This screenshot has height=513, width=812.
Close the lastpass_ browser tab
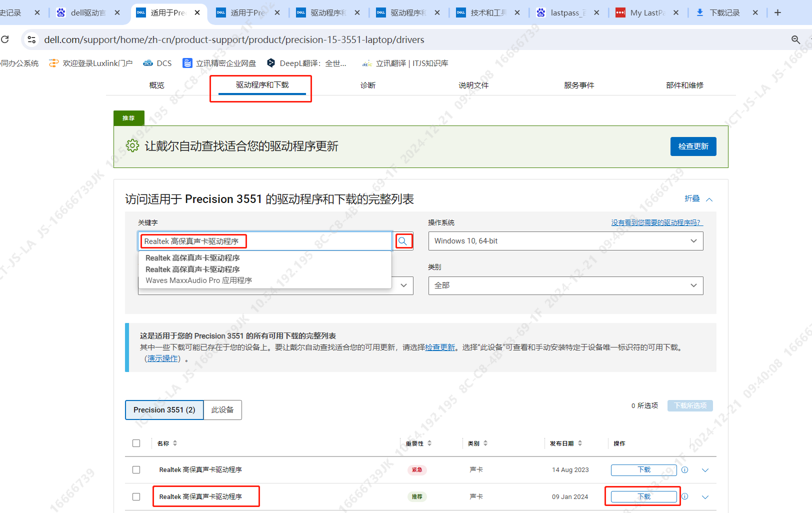596,12
